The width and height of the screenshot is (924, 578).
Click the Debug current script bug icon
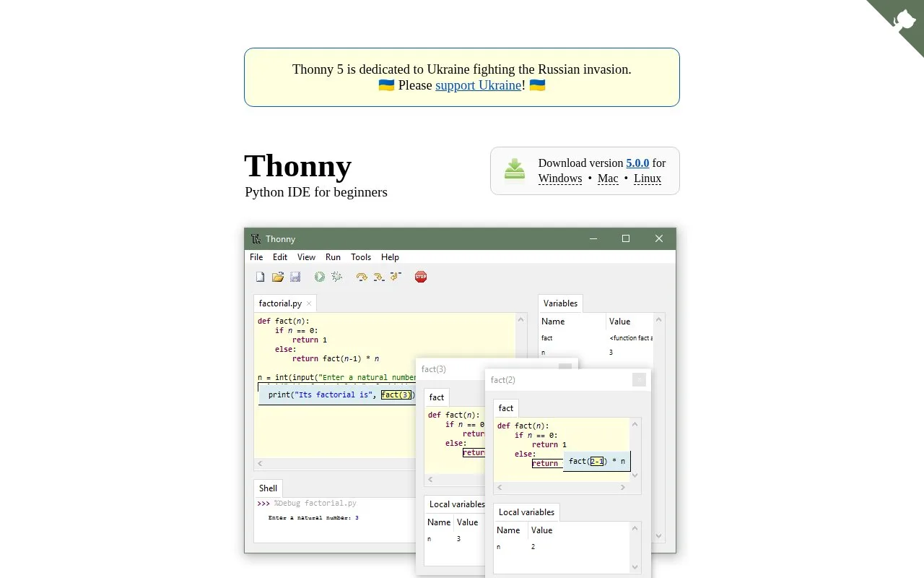(336, 277)
